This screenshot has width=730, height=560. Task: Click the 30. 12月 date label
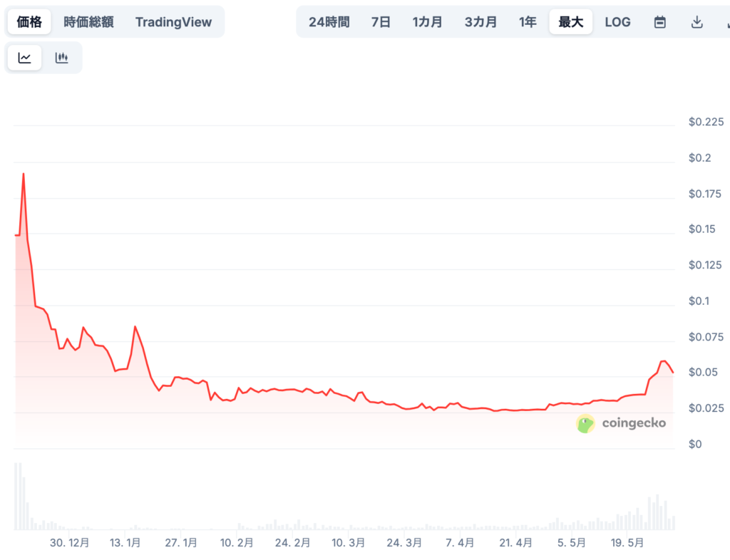[69, 543]
